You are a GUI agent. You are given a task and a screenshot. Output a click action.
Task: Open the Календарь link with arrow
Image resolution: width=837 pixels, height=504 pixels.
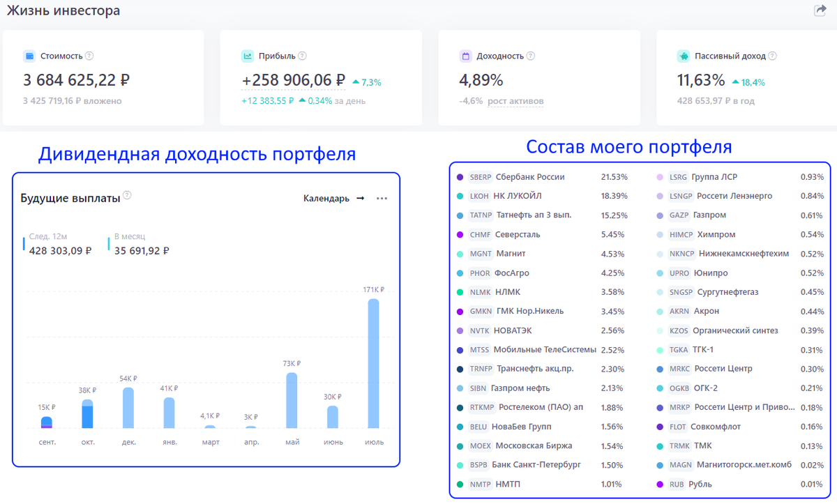(333, 199)
